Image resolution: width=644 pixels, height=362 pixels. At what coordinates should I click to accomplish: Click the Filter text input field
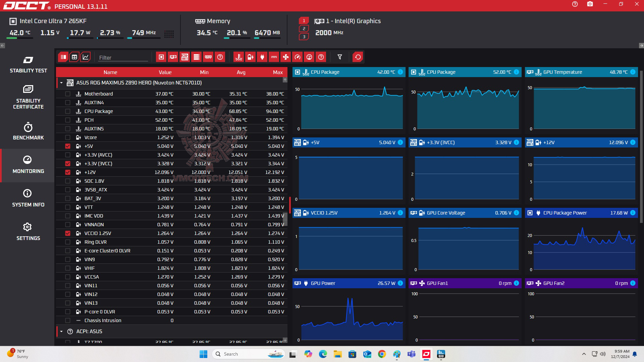point(123,58)
